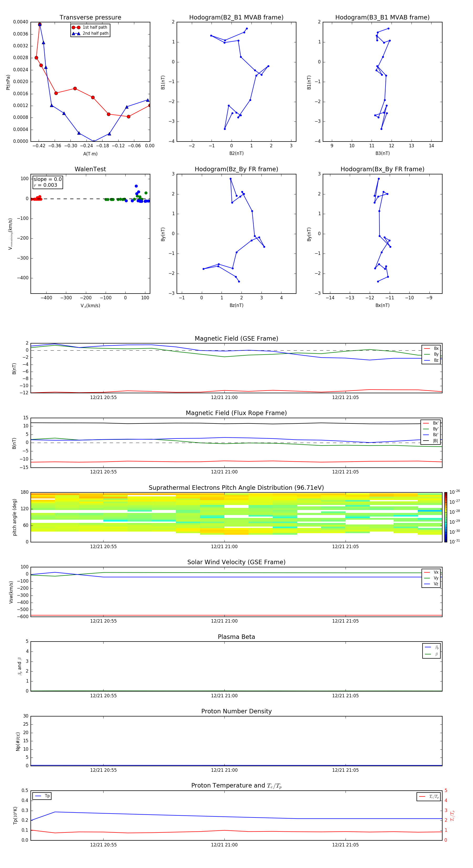Image resolution: width=473 pixels, height=868 pixels.
Task: Click the "Hodogram(B2_B1 MVAB frame)" title
Action: 236,17
